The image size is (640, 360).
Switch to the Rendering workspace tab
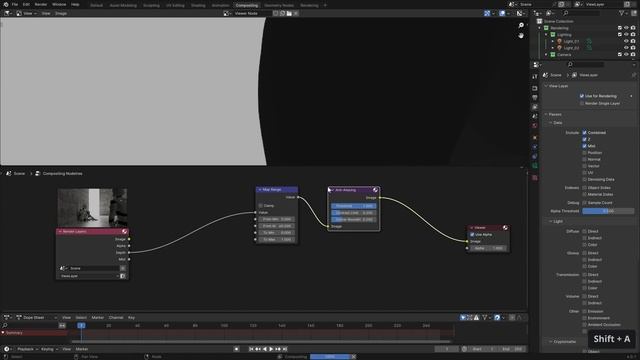(x=309, y=5)
